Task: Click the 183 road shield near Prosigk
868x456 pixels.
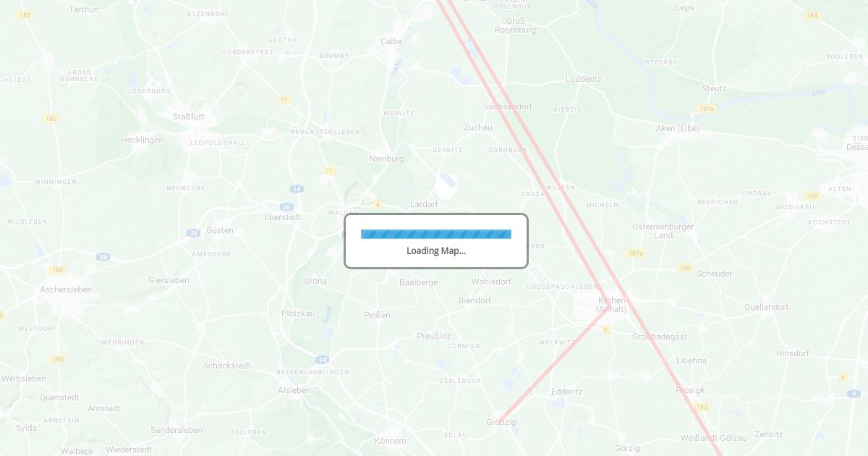Action: [x=702, y=407]
